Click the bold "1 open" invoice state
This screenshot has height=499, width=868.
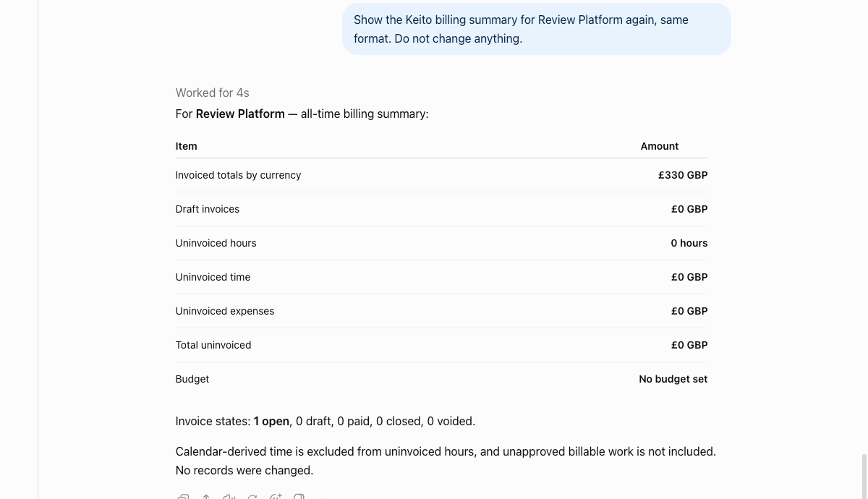[x=272, y=421]
